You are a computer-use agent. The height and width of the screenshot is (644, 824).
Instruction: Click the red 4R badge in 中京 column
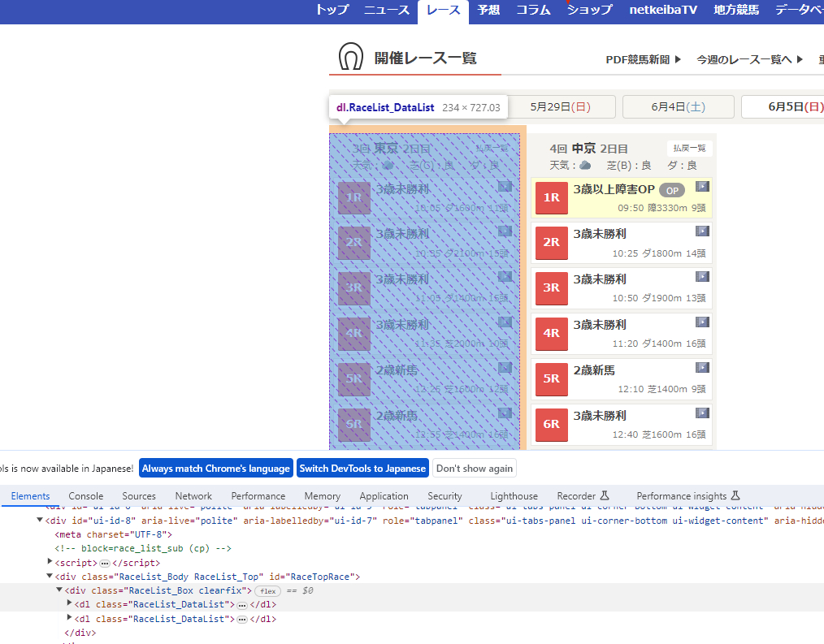pyautogui.click(x=551, y=334)
